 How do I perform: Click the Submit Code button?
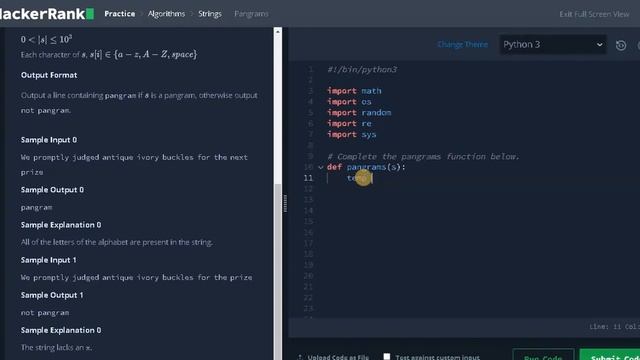[x=610, y=355]
